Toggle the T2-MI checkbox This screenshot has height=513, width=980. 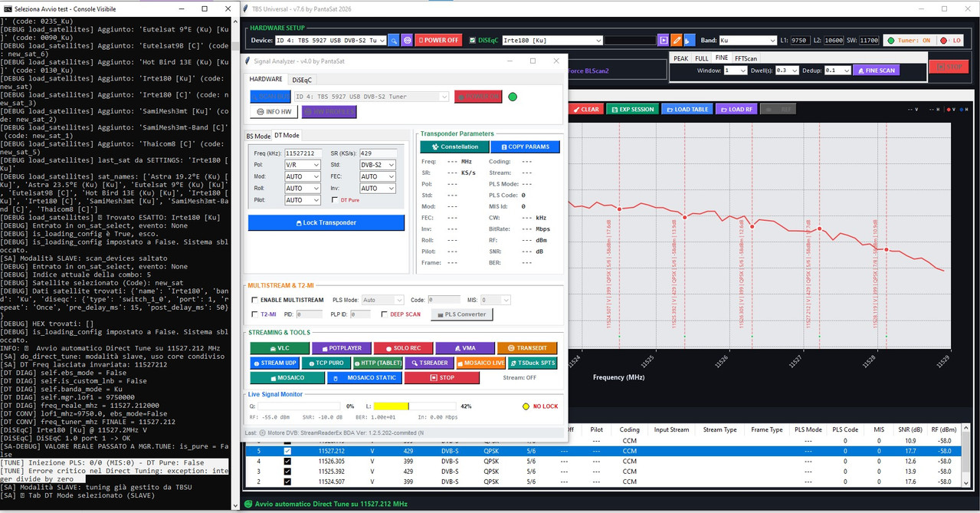pyautogui.click(x=254, y=314)
